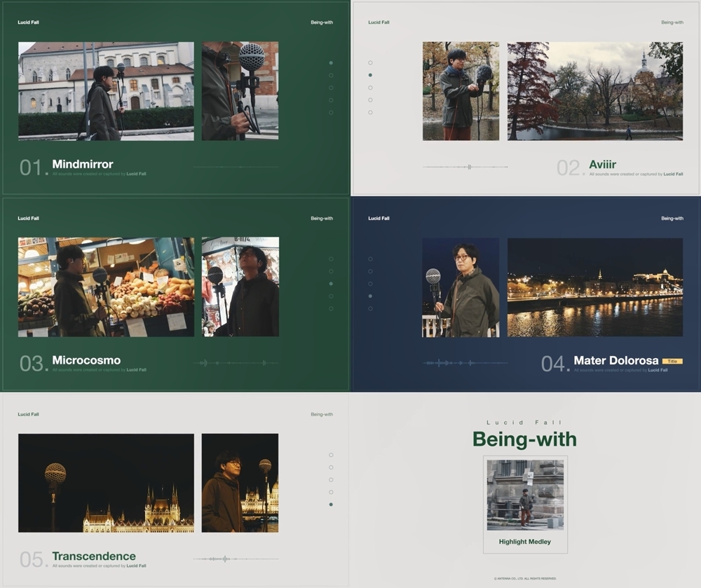Choose the Microcosmo track title
Image resolution: width=701 pixels, height=588 pixels.
[86, 360]
